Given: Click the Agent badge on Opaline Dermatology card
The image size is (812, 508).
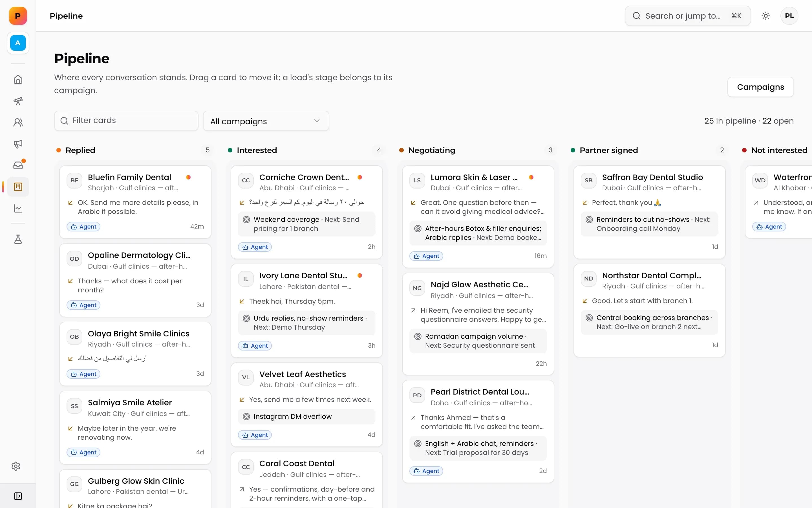Looking at the screenshot, I should pos(83,305).
